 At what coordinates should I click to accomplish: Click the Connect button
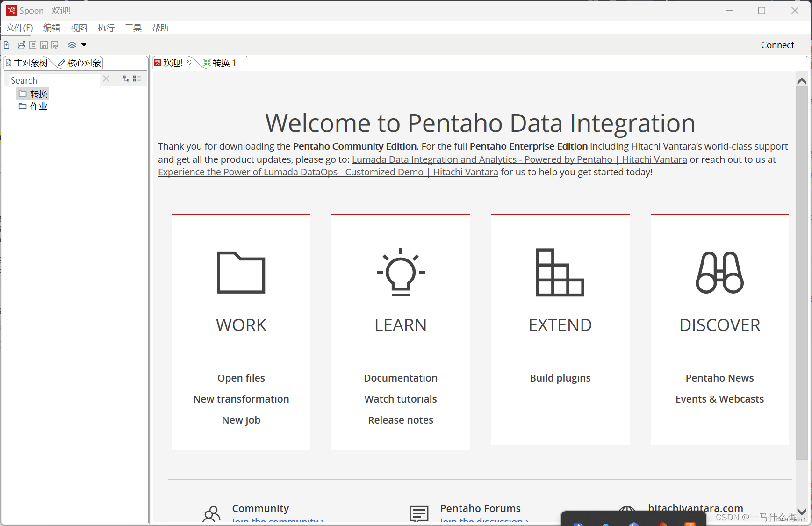point(777,45)
